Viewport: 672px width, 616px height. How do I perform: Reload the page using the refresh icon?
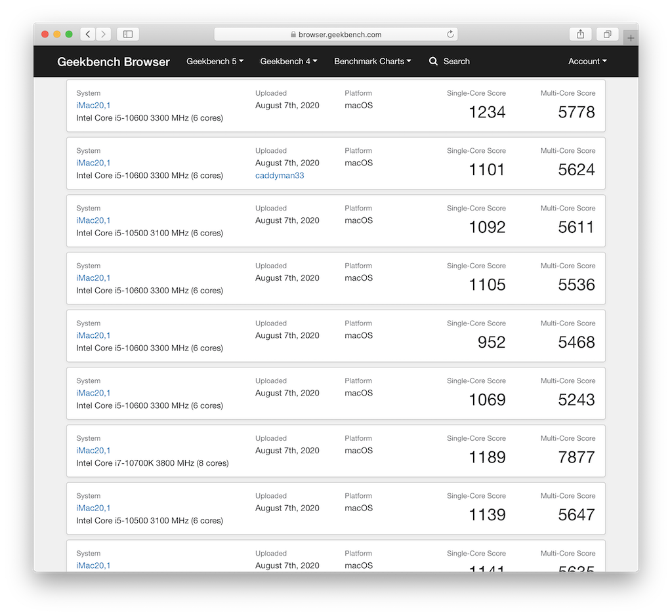(450, 34)
